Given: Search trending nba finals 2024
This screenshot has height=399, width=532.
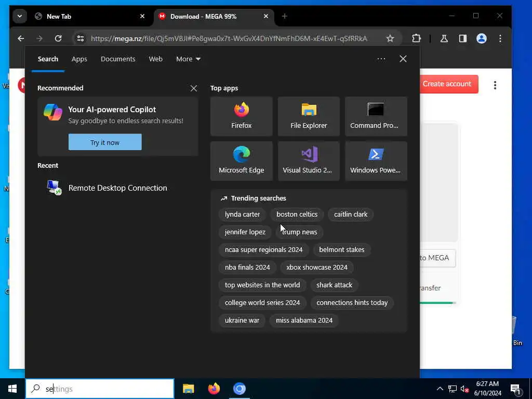Looking at the screenshot, I should click(247, 268).
